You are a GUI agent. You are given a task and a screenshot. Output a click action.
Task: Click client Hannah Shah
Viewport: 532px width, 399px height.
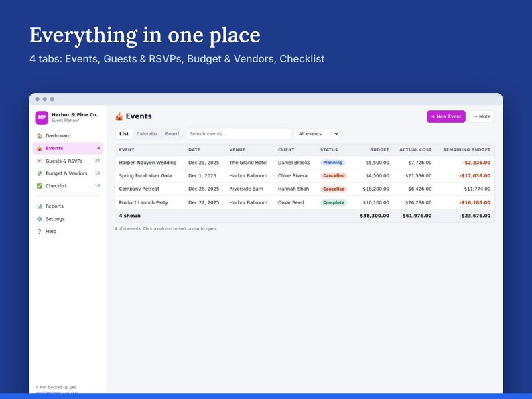point(293,189)
